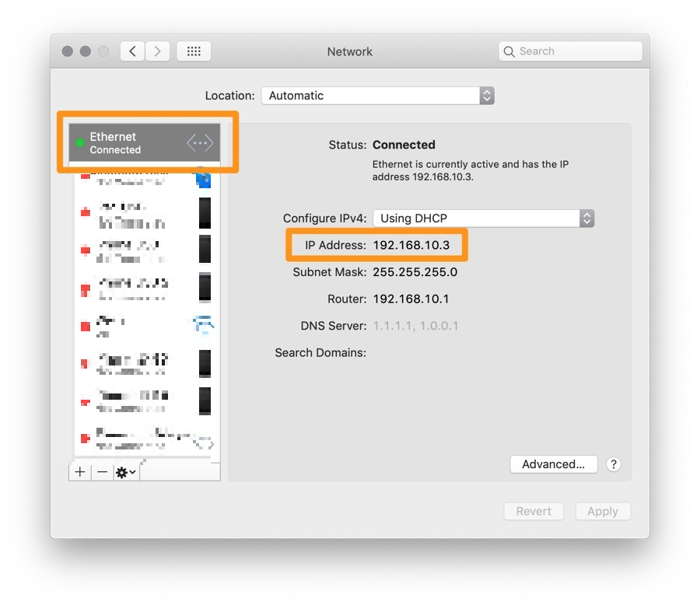Click IP Address value 192.168.10.3
Screen dimensions: 700x605
pyautogui.click(x=411, y=245)
